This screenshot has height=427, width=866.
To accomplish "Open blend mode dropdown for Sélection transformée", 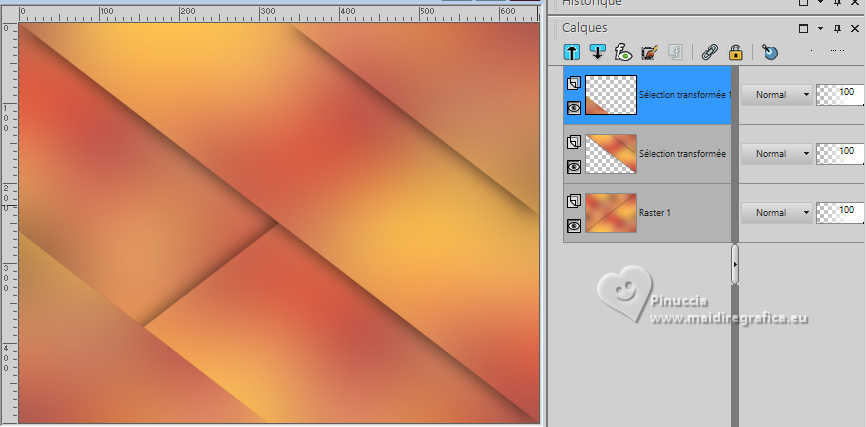I will 776,154.
